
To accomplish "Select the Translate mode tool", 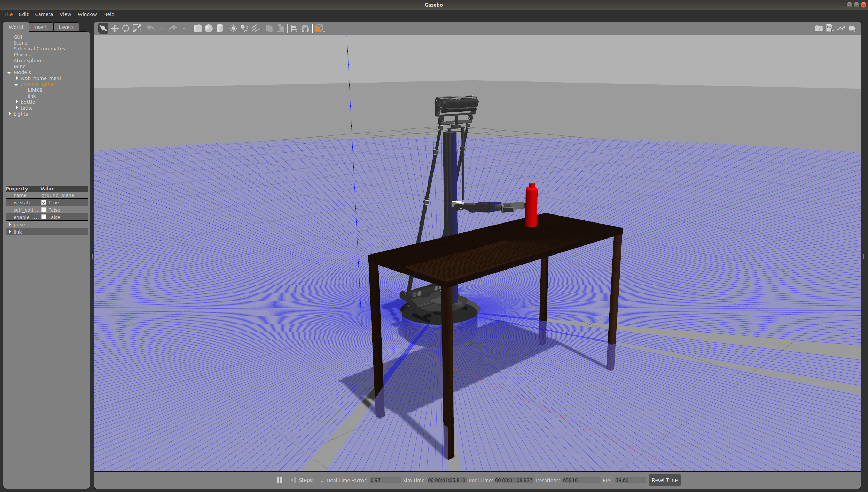I will (x=115, y=29).
